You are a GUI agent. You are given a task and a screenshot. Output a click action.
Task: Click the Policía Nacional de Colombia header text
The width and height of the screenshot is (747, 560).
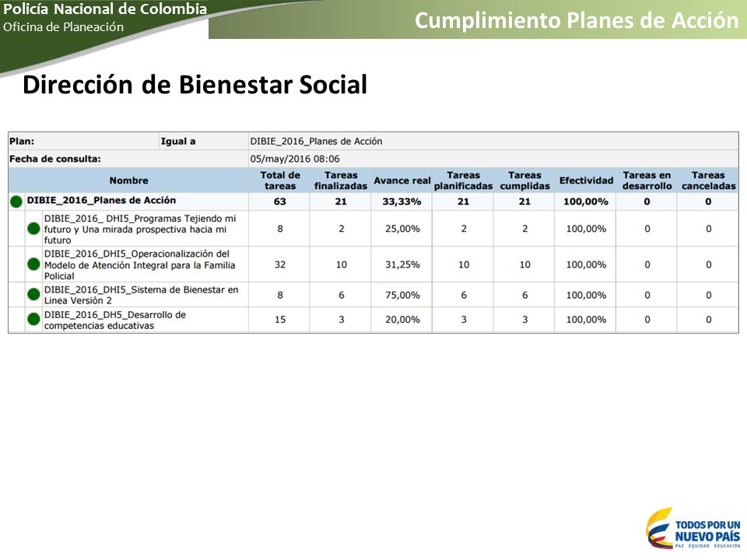click(x=105, y=9)
